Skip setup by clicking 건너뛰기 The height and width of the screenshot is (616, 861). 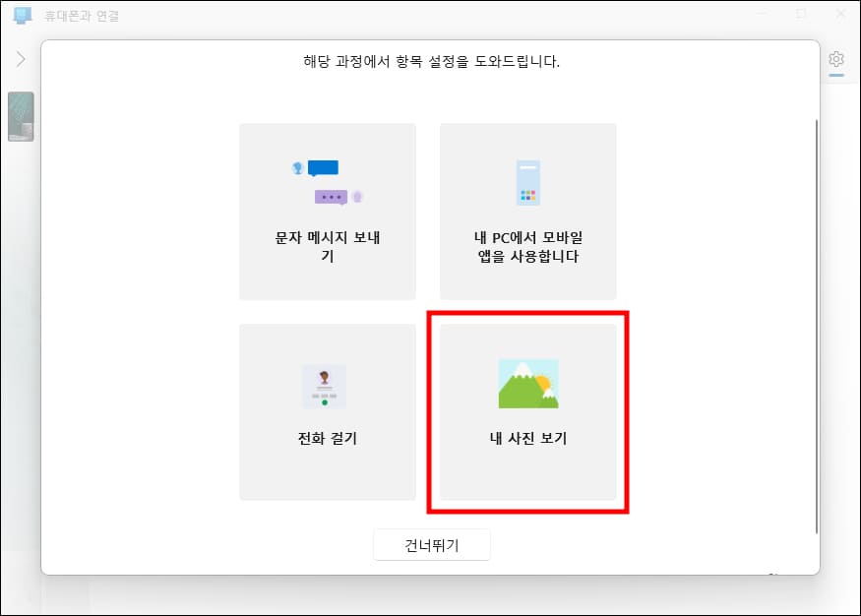pos(430,544)
